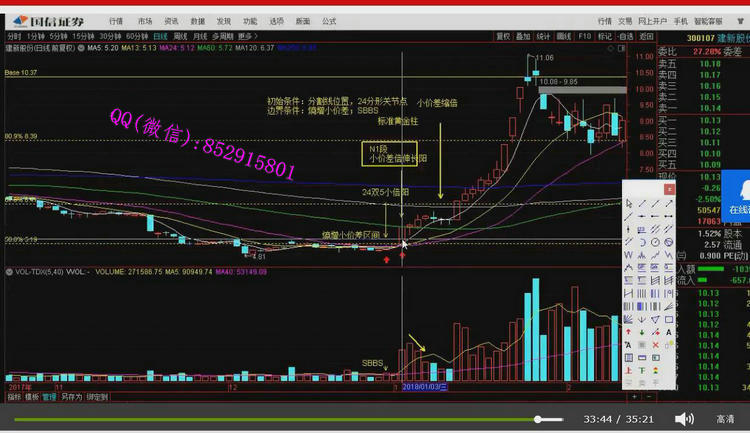The image size is (750, 433).
Task: Select the arrow pointer drawing tool
Action: pyautogui.click(x=629, y=203)
